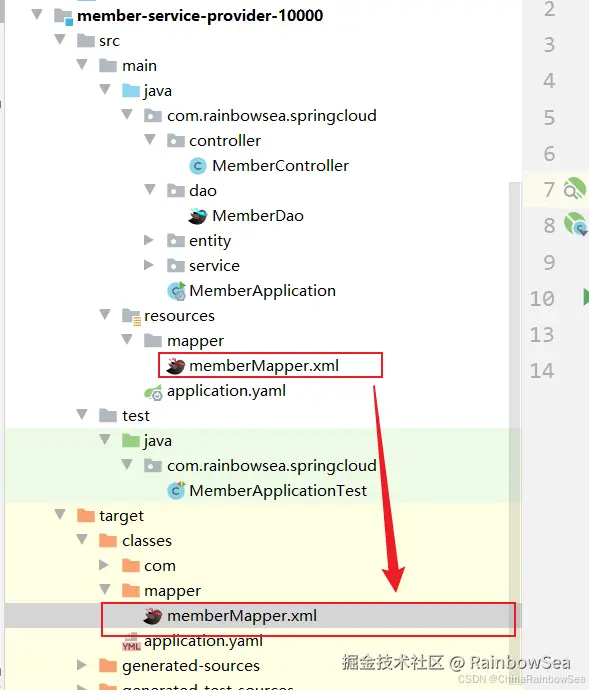The image size is (589, 690).
Task: Click the MemberApplication Spring Boot class icon
Action: click(177, 291)
